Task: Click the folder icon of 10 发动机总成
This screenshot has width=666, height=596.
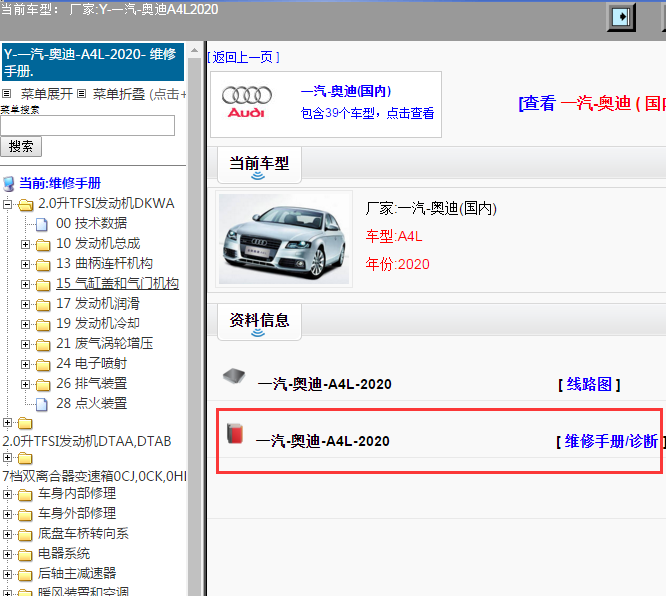Action: pos(43,245)
